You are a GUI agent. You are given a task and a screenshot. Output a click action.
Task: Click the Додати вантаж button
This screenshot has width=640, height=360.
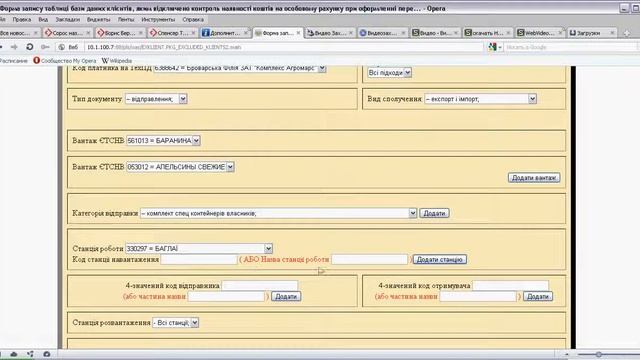coord(534,178)
